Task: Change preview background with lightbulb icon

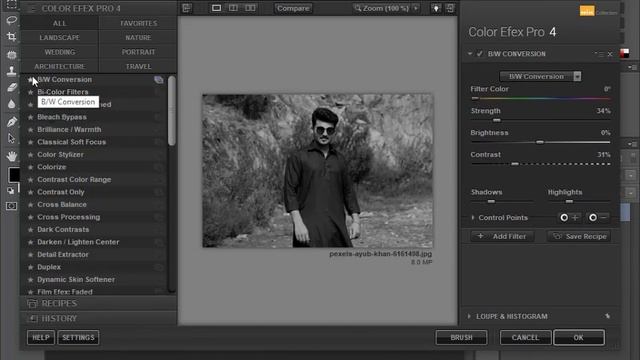Action: (x=436, y=8)
